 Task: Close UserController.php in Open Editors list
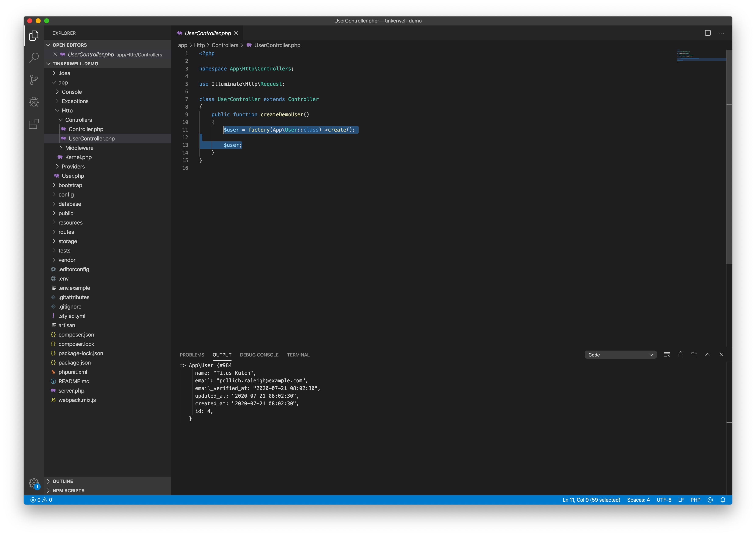click(x=55, y=55)
